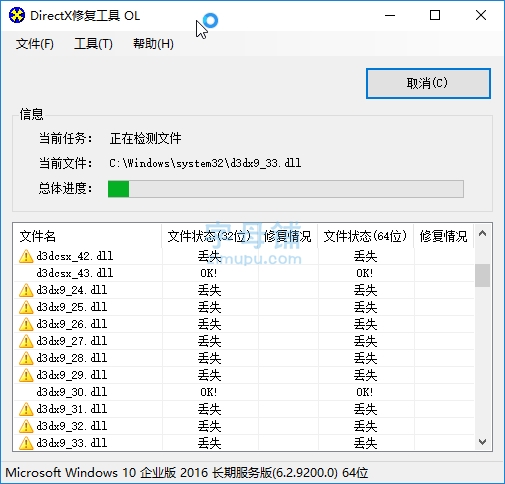Click 32-bit 丢失 status of d3dcsx_42.dll
This screenshot has height=484, width=505.
[209, 256]
